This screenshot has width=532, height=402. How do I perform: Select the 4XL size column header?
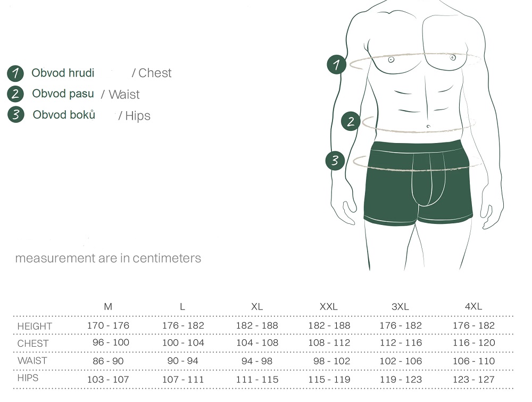click(473, 307)
